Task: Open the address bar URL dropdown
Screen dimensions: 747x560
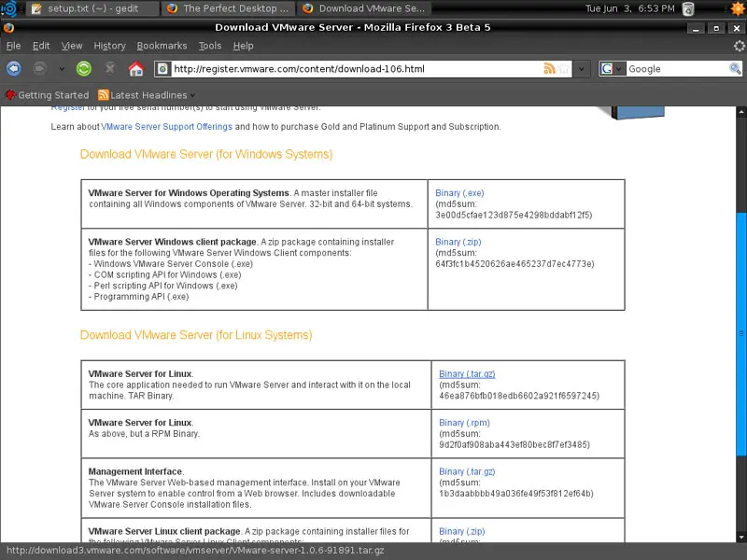Action: (581, 69)
